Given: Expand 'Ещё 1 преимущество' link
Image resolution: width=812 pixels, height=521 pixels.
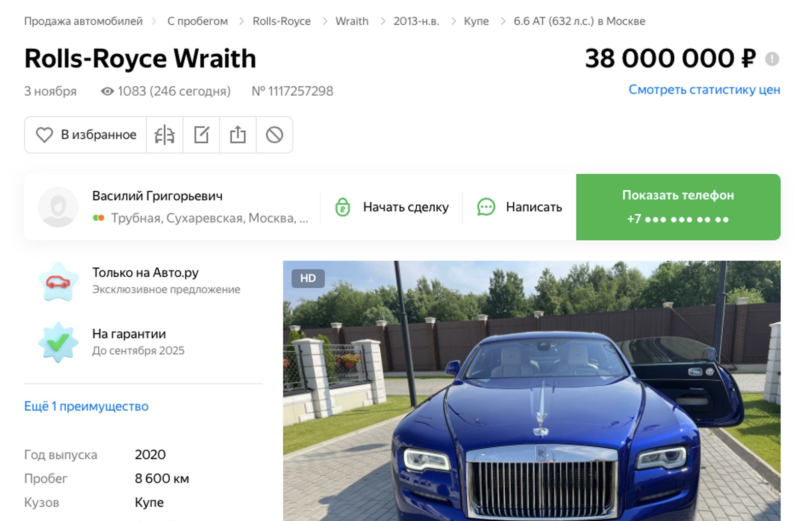Looking at the screenshot, I should click(x=86, y=406).
